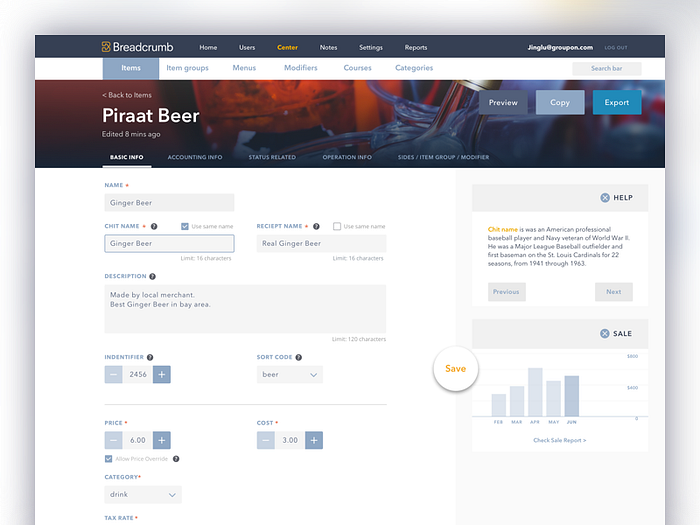Screen dimensions: 700x525
Task: Close the Help panel
Action: pos(605,198)
